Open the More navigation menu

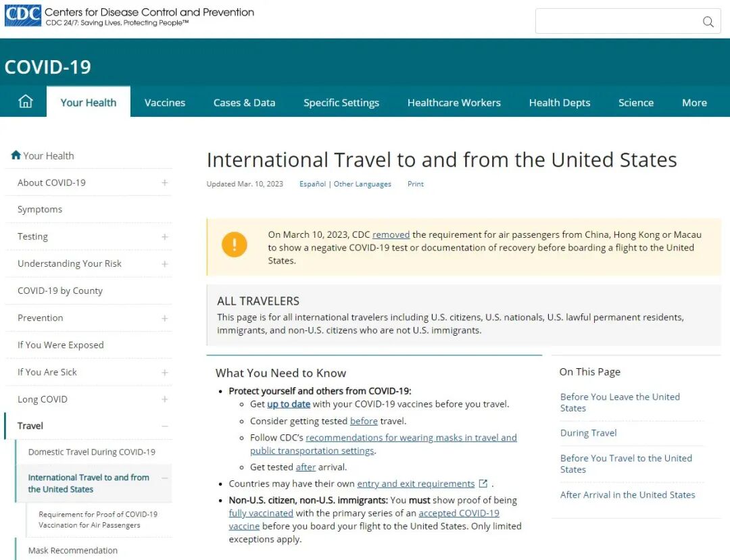[694, 103]
